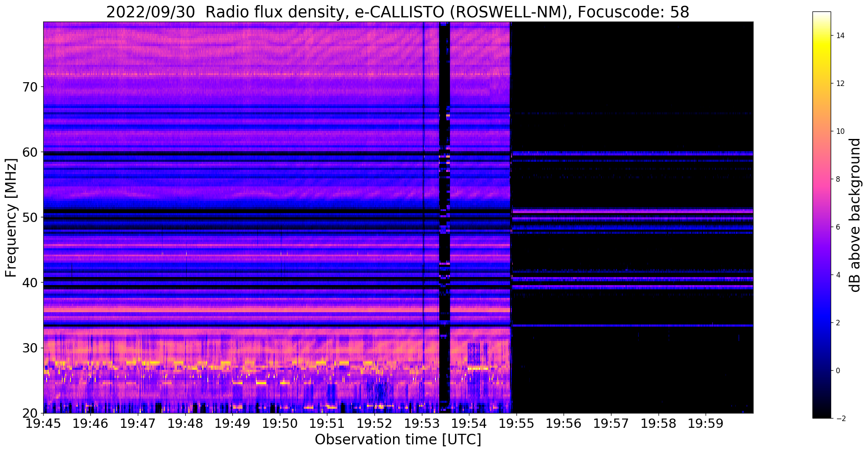Click the colorbar tick value 6
868x452 pixels.
click(x=837, y=227)
